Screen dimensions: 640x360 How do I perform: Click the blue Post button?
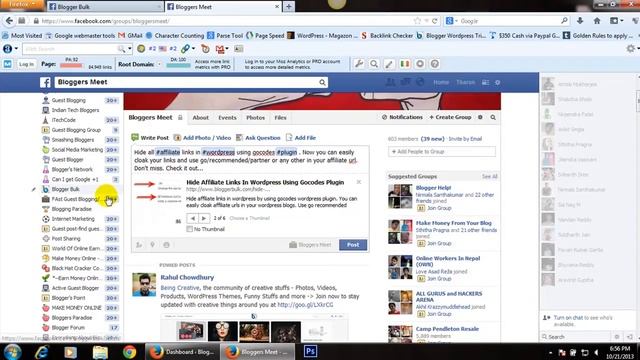pos(353,245)
